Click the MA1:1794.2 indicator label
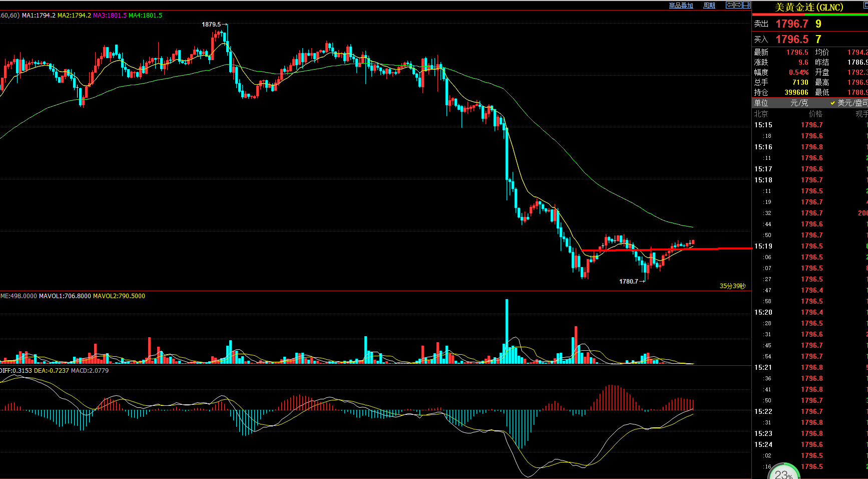Viewport: 868px width, 479px height. click(x=39, y=16)
